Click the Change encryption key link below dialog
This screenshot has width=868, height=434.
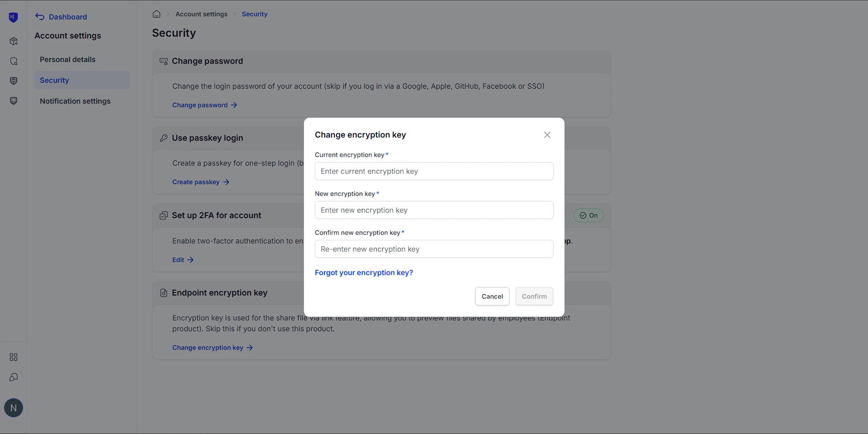[x=208, y=348]
